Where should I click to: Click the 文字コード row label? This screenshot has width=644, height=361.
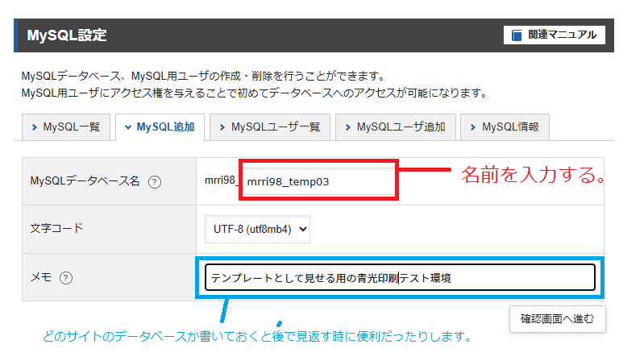[x=56, y=228]
